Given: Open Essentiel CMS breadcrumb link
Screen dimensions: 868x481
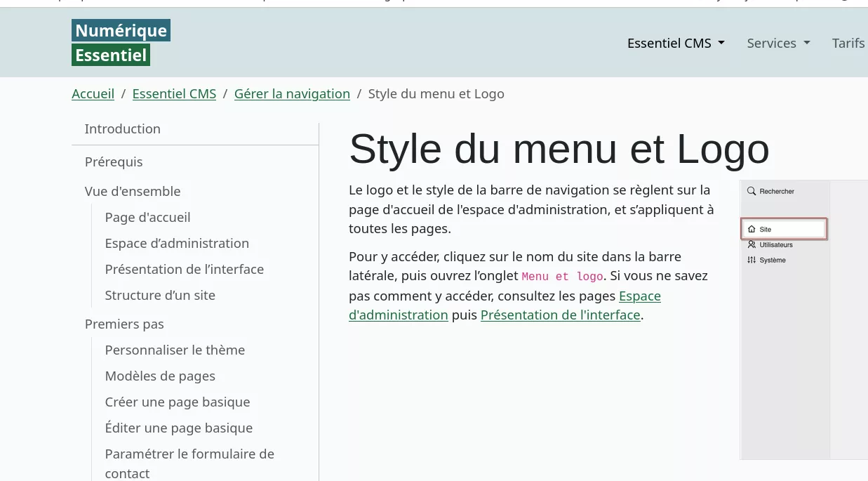Looking at the screenshot, I should 174,93.
